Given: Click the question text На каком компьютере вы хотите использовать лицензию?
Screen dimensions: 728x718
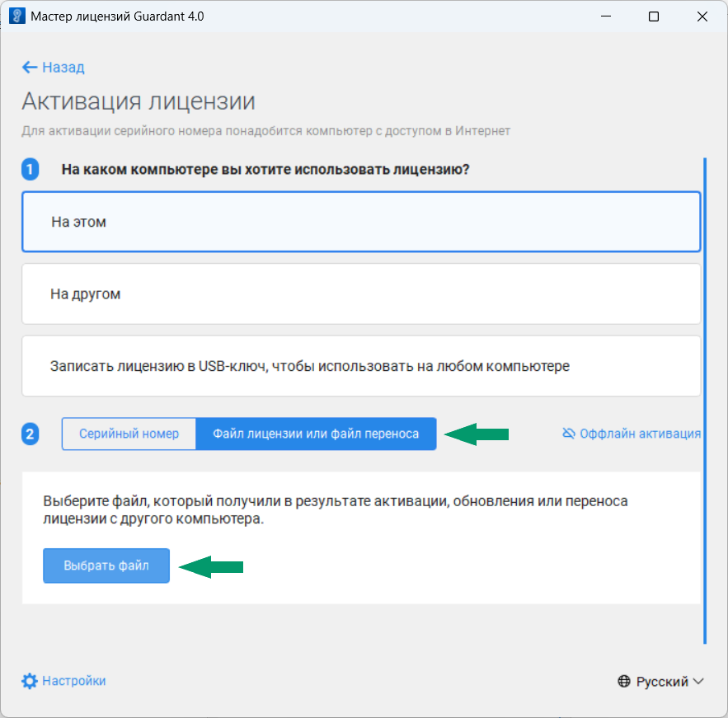Looking at the screenshot, I should [x=265, y=170].
